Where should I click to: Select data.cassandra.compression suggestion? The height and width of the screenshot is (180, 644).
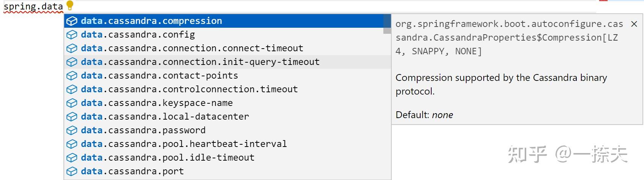[x=227, y=21]
